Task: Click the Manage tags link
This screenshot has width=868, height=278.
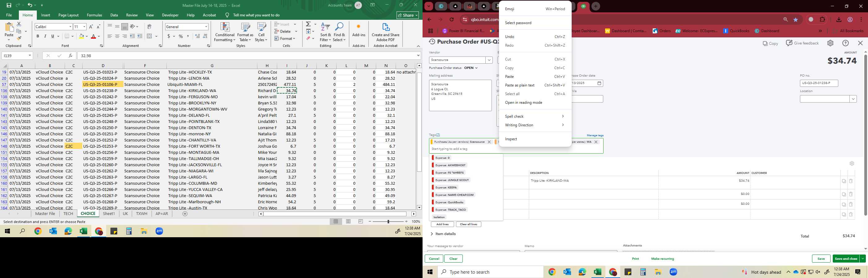Action: [595, 135]
